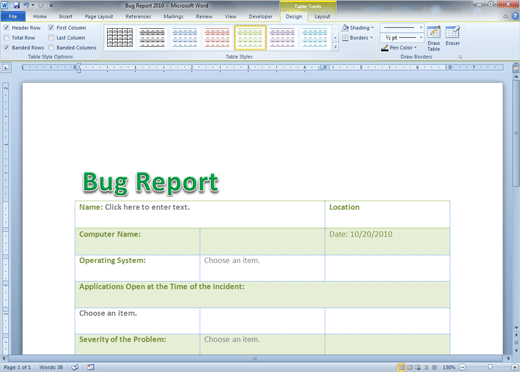Open the Page Layout ribbon tab

tap(99, 16)
